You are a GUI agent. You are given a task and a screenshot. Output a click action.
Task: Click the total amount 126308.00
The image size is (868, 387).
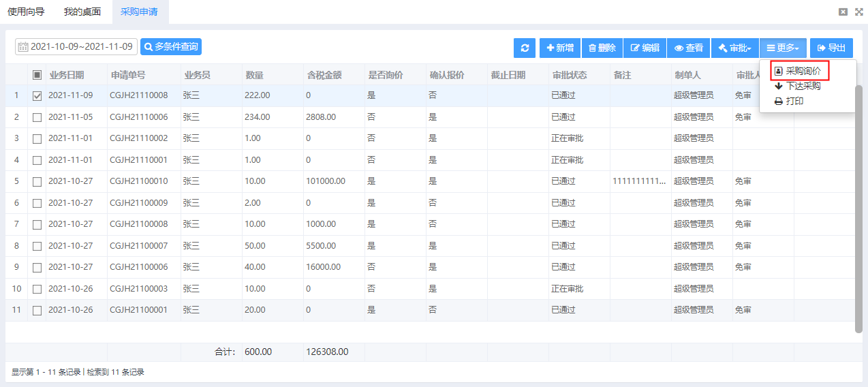327,352
